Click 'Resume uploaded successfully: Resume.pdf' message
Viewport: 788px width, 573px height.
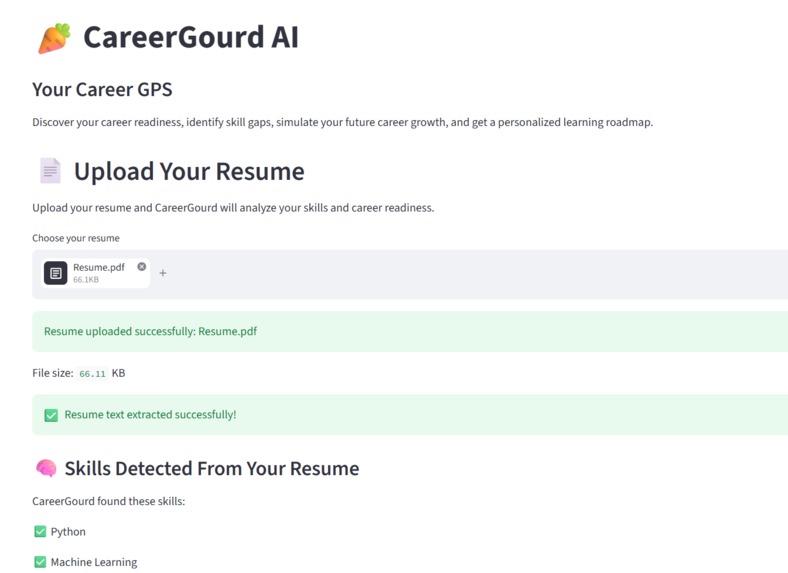click(x=150, y=331)
